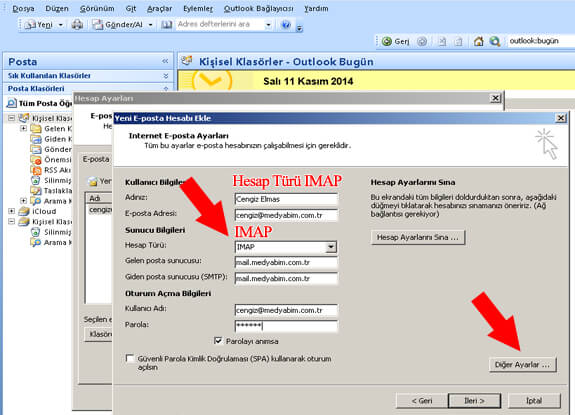Screen dimensions: 575x415
Task: Click the Yeni icon in Hesap Ayarları window
Action: tap(93, 181)
